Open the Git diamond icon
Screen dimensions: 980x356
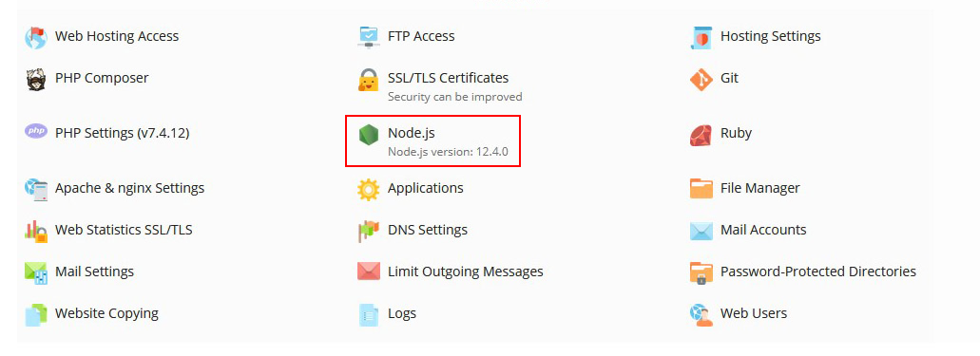coord(701,80)
